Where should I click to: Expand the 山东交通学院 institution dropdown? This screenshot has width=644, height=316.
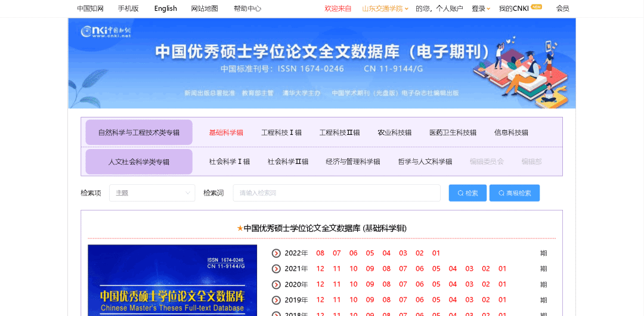[x=385, y=8]
